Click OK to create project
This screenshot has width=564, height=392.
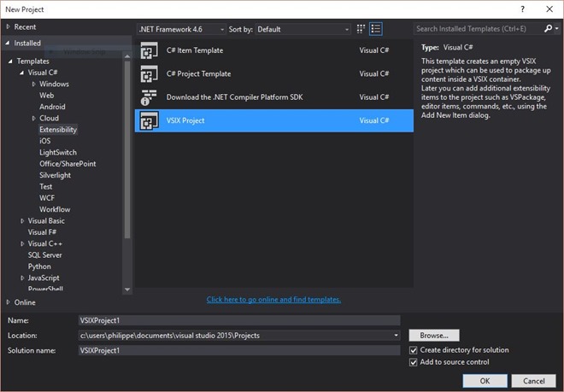coord(485,381)
